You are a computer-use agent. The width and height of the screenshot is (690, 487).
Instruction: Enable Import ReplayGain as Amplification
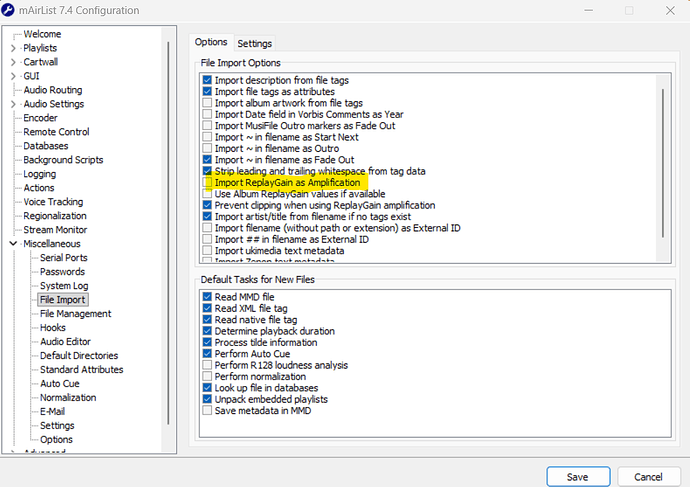[x=207, y=182]
